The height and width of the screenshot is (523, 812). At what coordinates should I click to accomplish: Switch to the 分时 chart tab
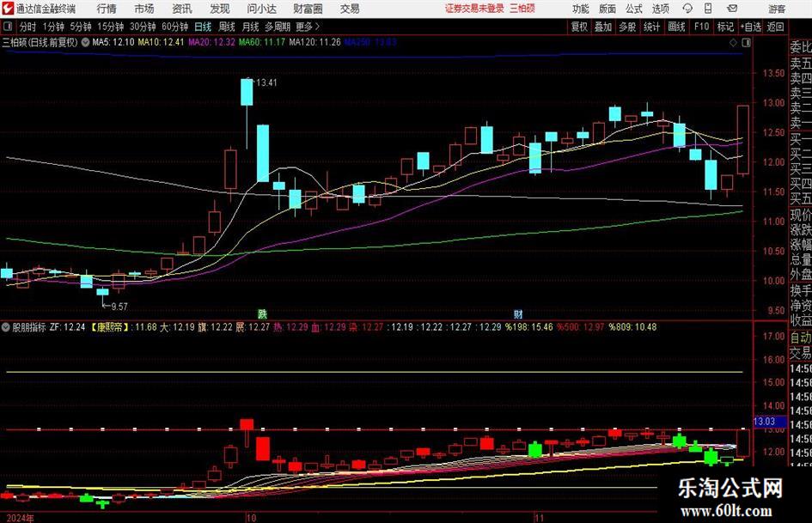(x=28, y=27)
